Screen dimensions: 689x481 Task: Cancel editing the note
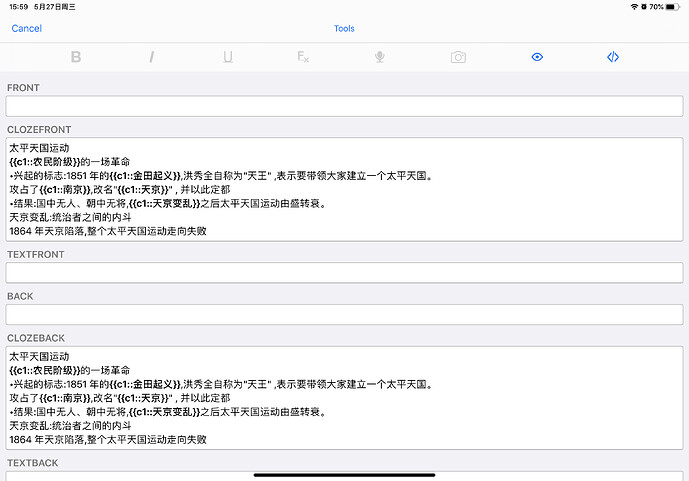point(26,29)
